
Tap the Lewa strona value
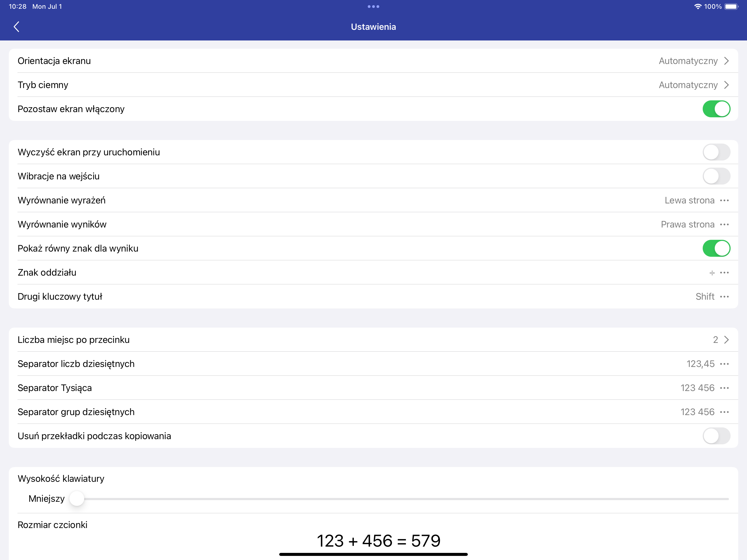tap(690, 200)
